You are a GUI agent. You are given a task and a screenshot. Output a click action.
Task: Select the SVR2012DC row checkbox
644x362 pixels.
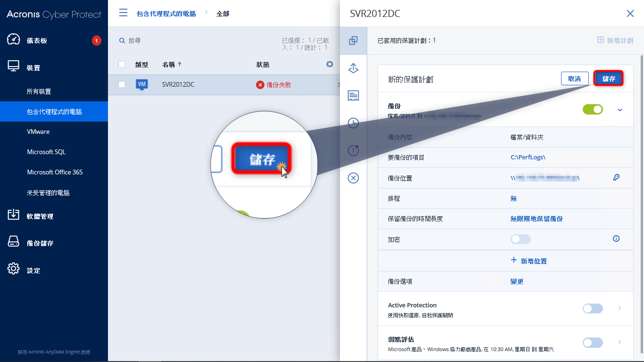(122, 84)
